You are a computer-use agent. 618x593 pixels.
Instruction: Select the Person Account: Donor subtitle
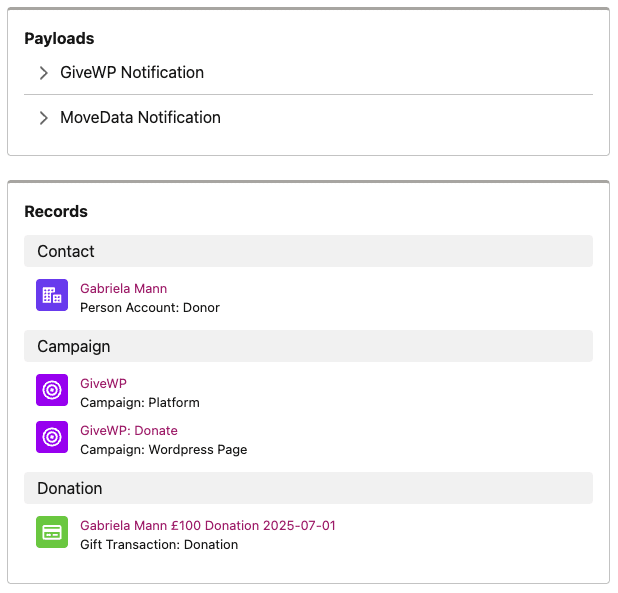point(150,308)
